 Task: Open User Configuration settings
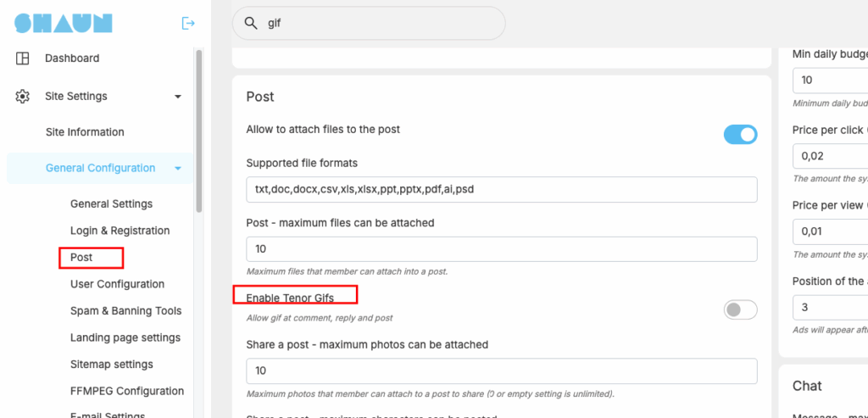pyautogui.click(x=117, y=284)
